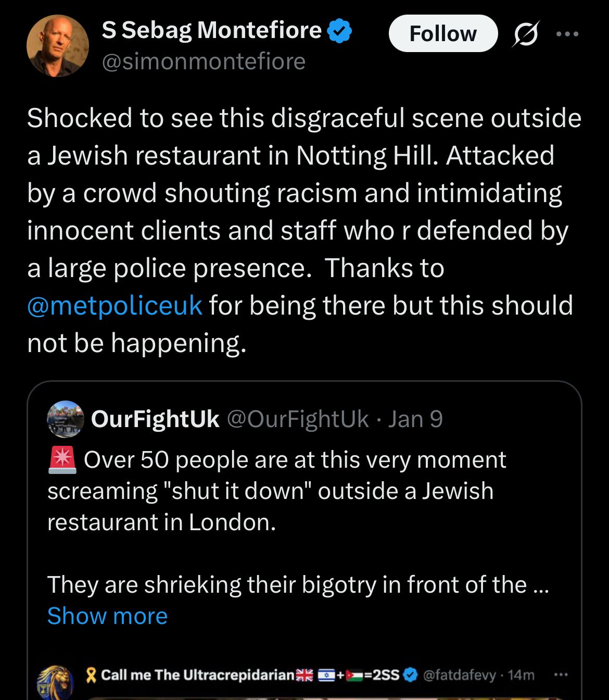This screenshot has height=700, width=609.
Task: Follow S Sebag Montefiore
Action: 443,34
